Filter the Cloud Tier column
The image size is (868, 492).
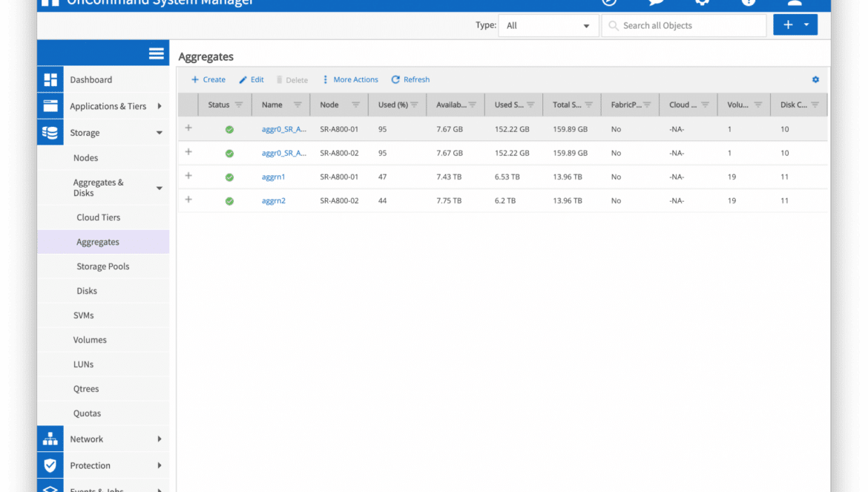pos(705,105)
